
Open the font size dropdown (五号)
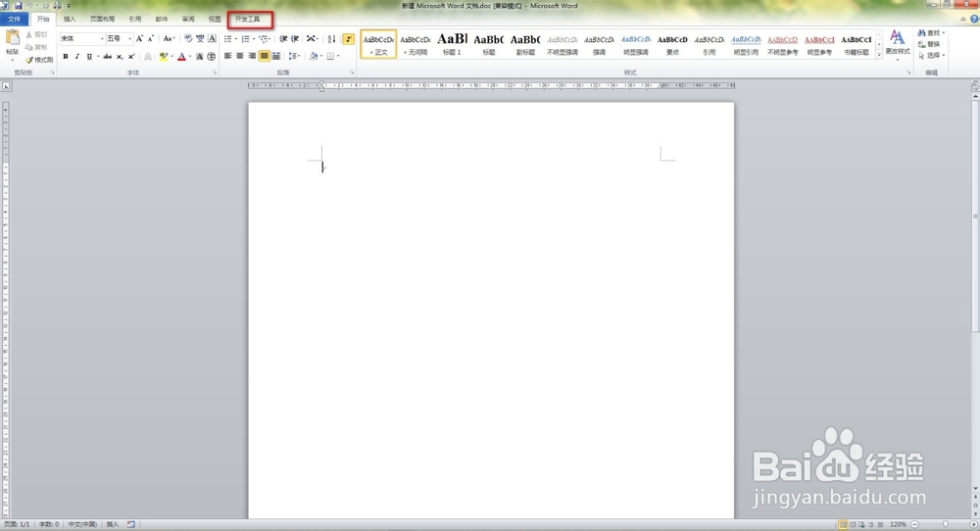[130, 39]
